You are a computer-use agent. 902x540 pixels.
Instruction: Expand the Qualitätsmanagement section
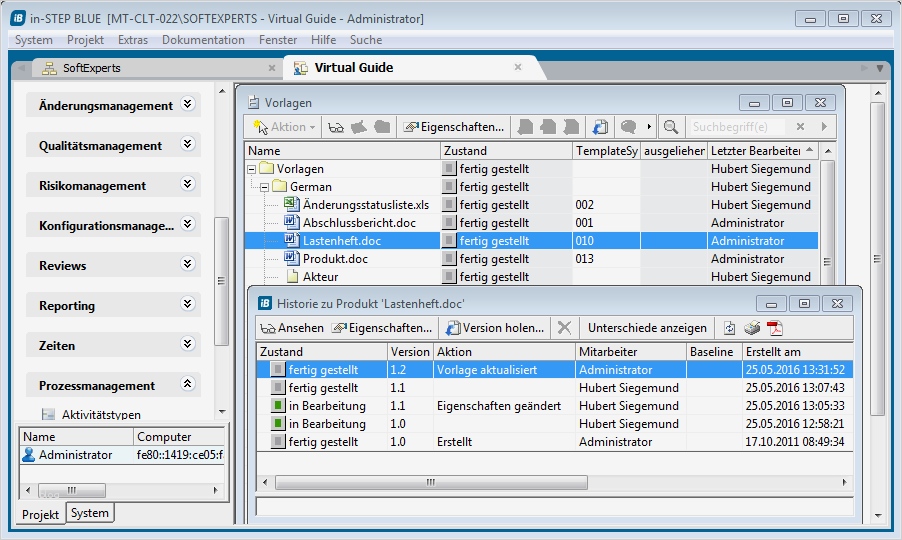point(188,144)
